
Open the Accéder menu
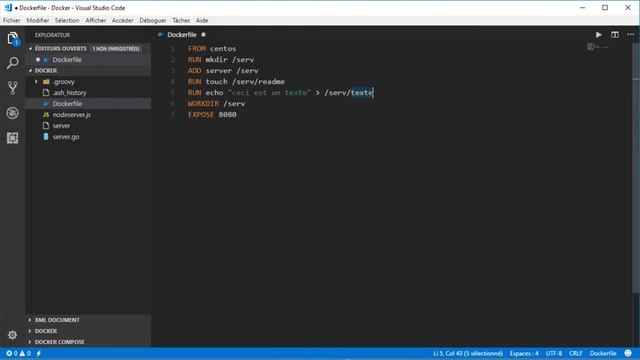(x=122, y=20)
